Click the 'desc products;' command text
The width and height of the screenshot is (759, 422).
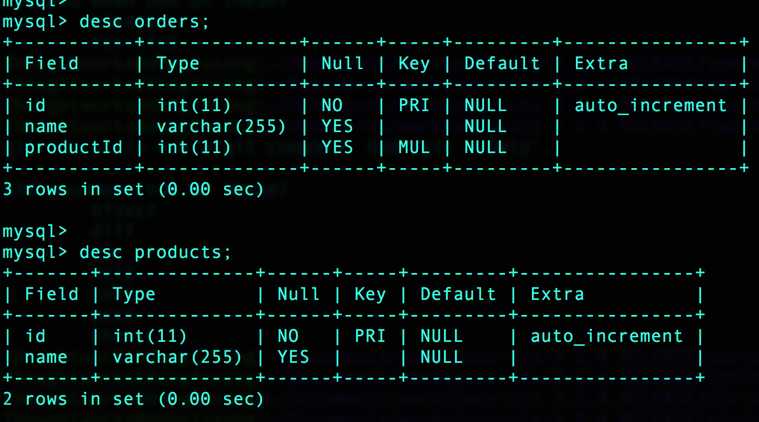pyautogui.click(x=155, y=252)
